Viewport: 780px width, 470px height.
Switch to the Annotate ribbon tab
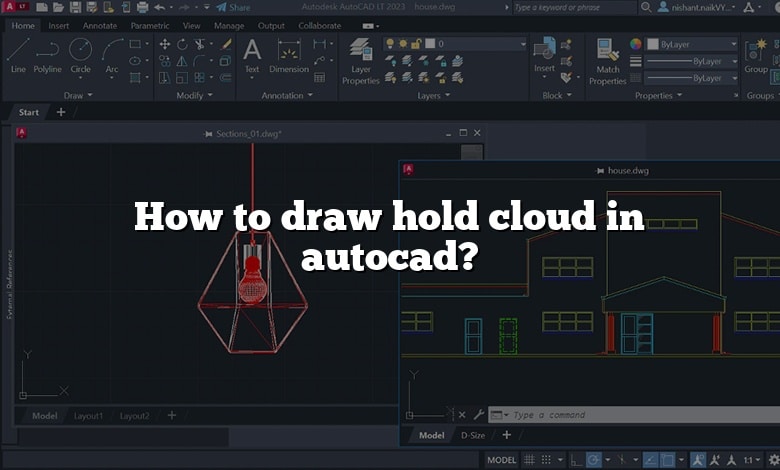pyautogui.click(x=100, y=25)
